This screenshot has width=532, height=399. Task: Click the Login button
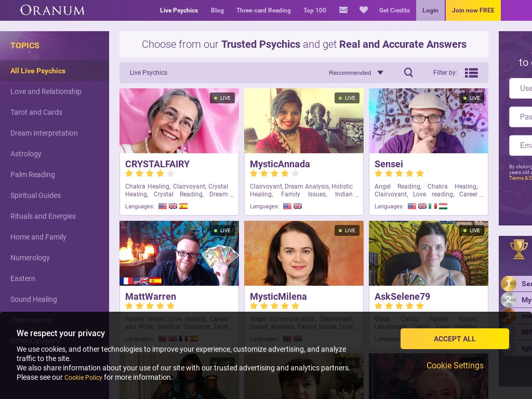[430, 10]
